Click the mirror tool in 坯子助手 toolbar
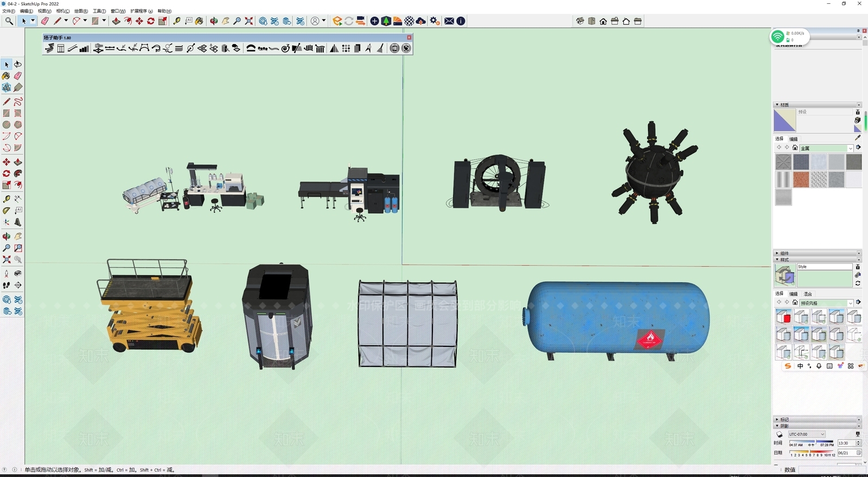The height and width of the screenshot is (477, 868). click(334, 48)
